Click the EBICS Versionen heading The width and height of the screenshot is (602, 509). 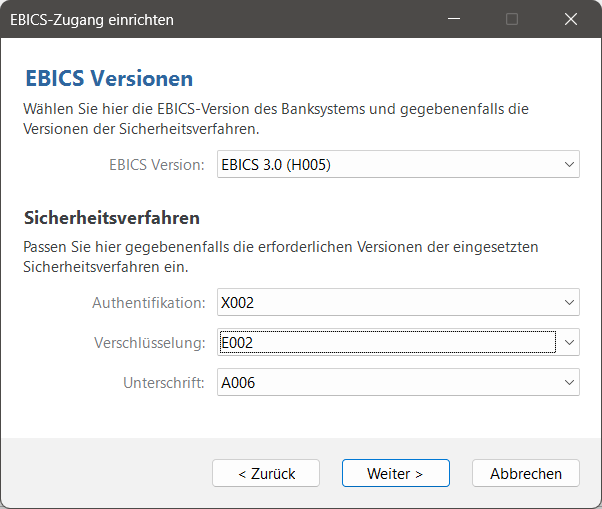click(107, 79)
